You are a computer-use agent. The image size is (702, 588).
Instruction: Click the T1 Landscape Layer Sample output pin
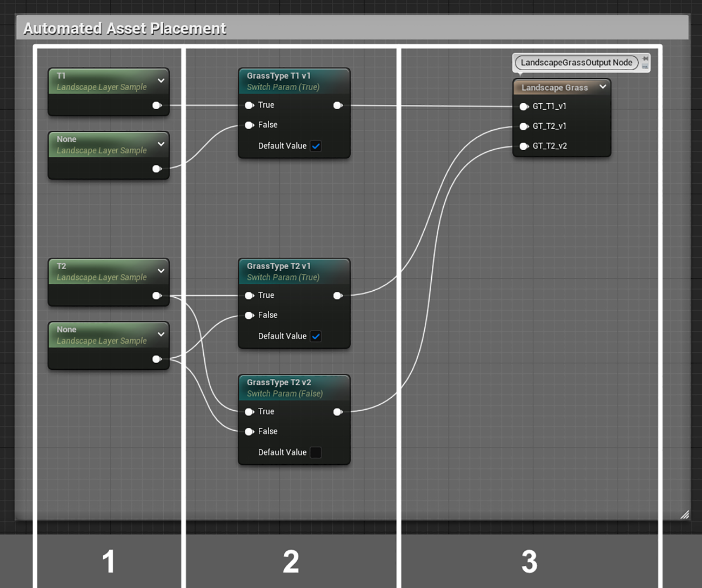pyautogui.click(x=157, y=105)
